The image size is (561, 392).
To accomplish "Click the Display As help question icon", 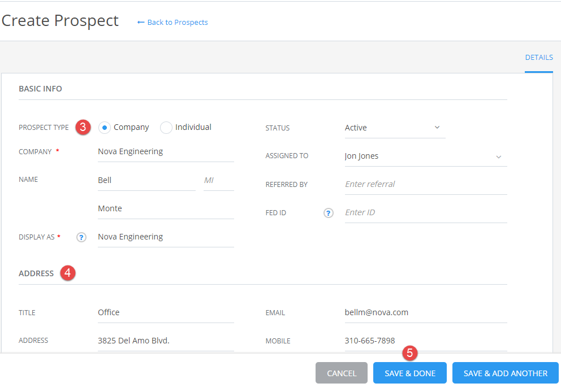I will (x=81, y=237).
